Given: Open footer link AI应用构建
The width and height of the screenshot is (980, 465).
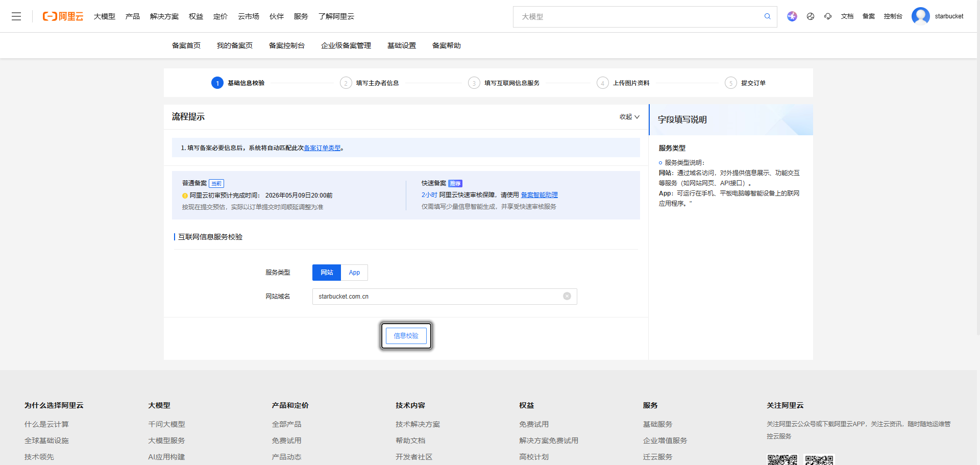Looking at the screenshot, I should [166, 457].
